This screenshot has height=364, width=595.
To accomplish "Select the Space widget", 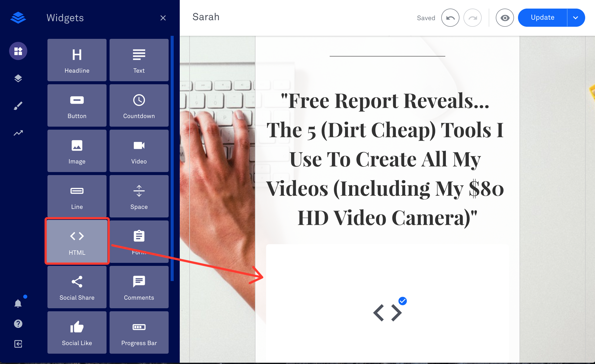I will (139, 196).
